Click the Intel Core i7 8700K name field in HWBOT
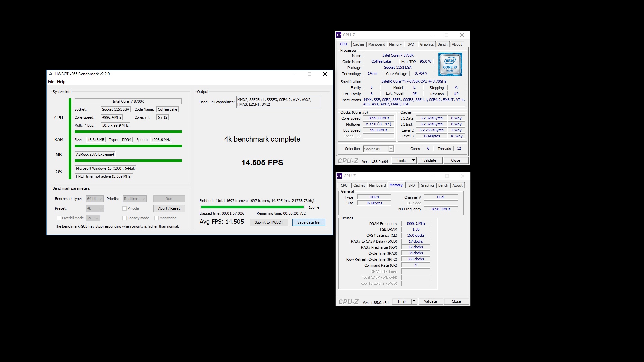Screen dimensions: 644x362 [128, 101]
